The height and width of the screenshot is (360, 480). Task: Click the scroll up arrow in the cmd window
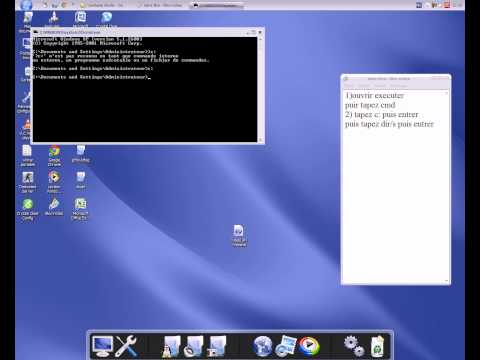261,39
